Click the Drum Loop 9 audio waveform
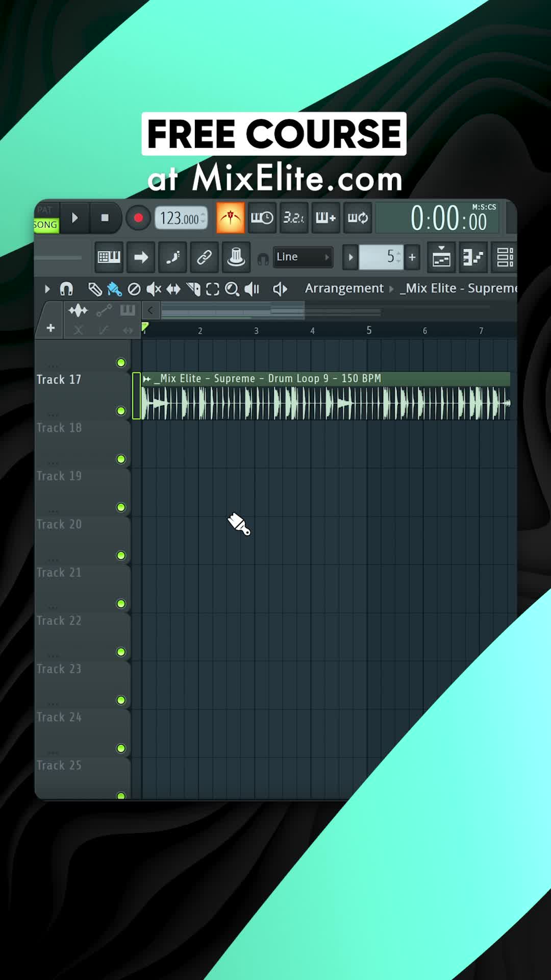This screenshot has height=980, width=551. [326, 403]
